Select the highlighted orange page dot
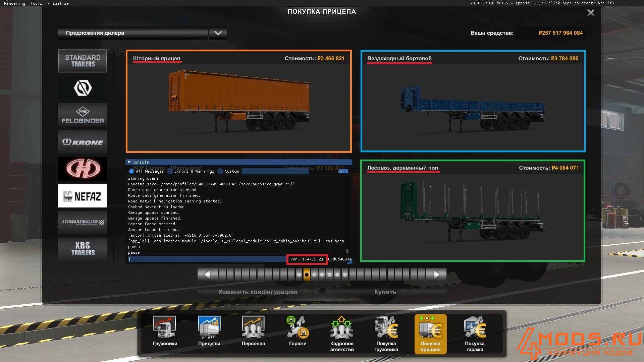This screenshot has width=644, height=362. 307,275
